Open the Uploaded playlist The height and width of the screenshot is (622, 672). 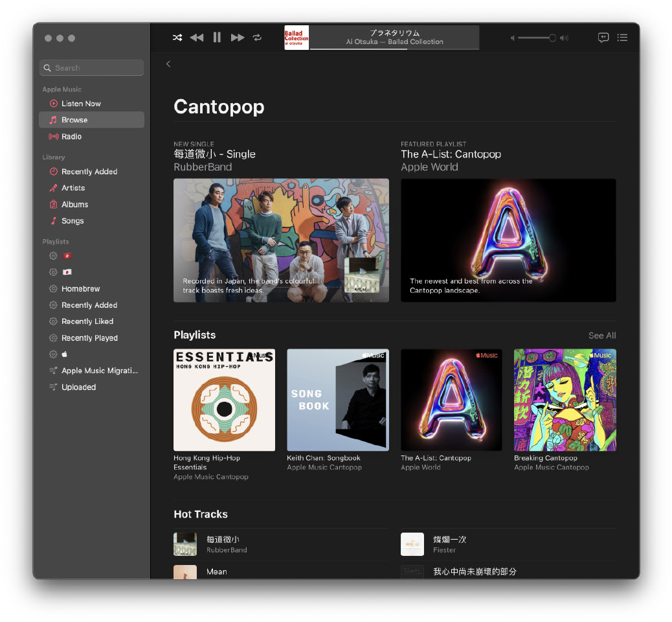[x=78, y=387]
